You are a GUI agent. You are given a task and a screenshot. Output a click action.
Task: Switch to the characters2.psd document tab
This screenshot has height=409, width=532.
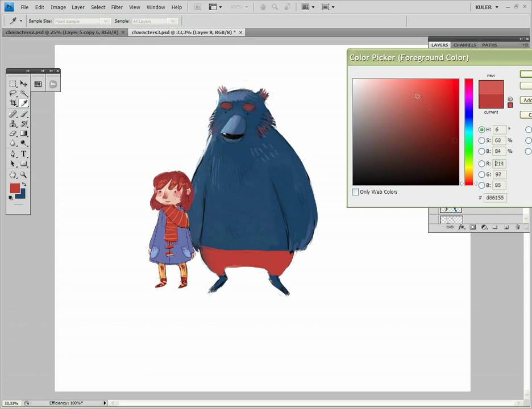tap(62, 32)
